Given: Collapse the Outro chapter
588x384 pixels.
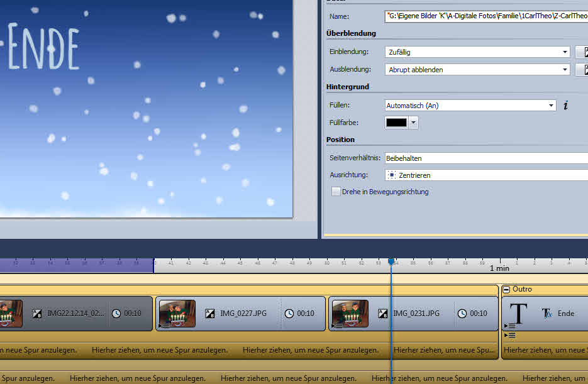Looking at the screenshot, I should [506, 289].
